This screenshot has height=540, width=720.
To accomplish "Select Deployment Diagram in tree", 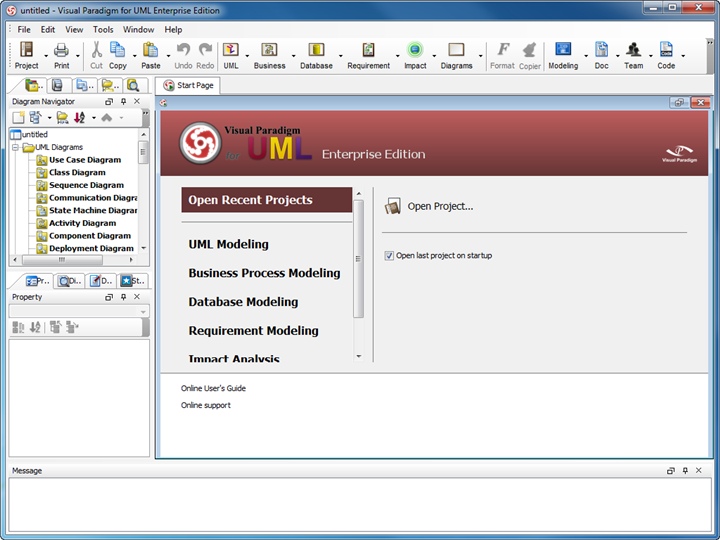I will coord(91,248).
